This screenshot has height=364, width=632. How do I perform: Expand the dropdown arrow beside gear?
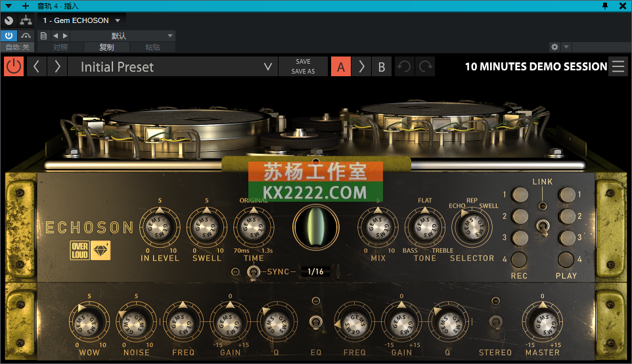click(x=566, y=47)
